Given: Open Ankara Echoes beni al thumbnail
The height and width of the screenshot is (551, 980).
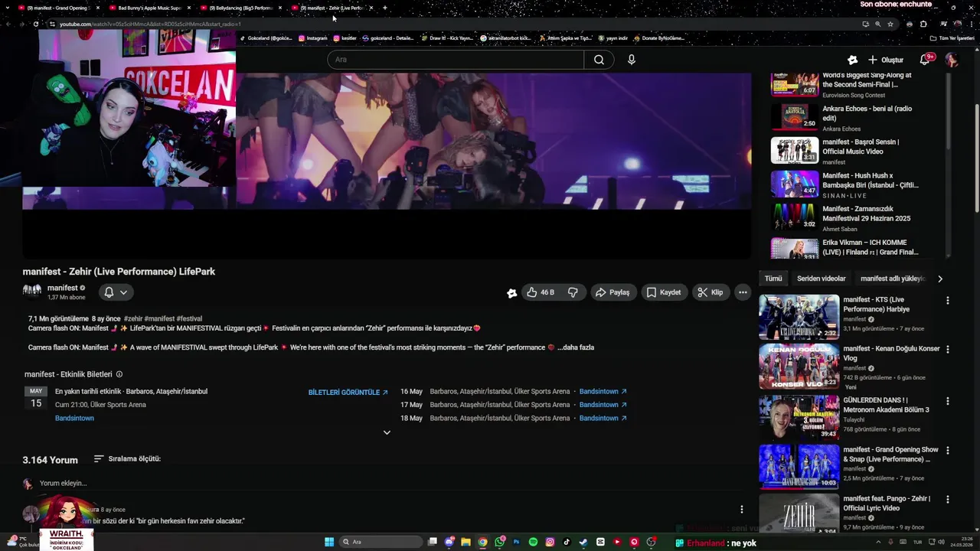Looking at the screenshot, I should [x=795, y=117].
